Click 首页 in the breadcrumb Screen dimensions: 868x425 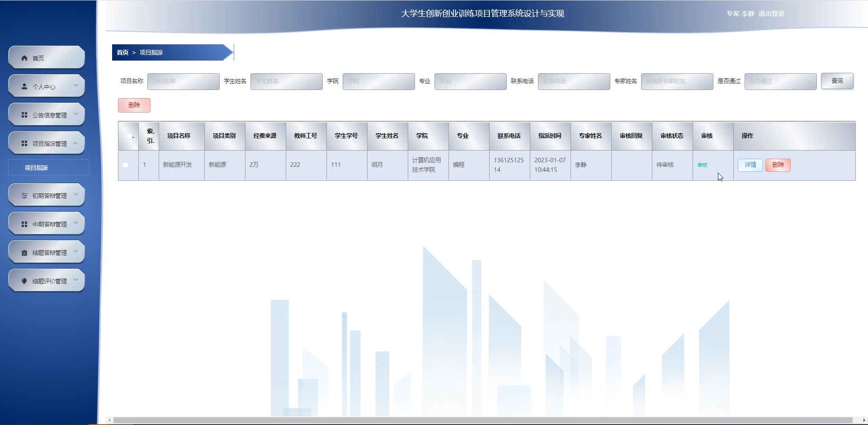point(123,52)
